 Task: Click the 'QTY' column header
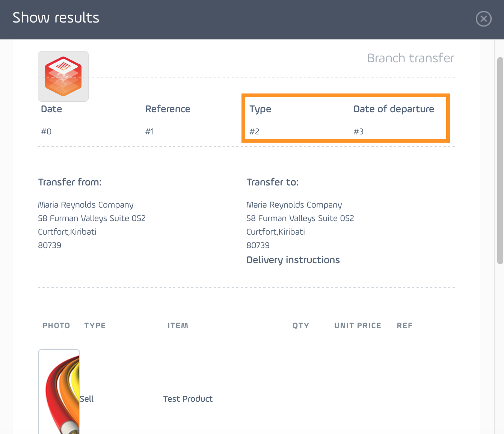pos(301,325)
